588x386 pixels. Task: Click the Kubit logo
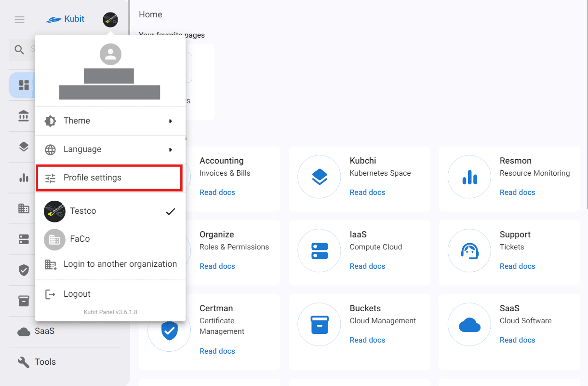(65, 19)
